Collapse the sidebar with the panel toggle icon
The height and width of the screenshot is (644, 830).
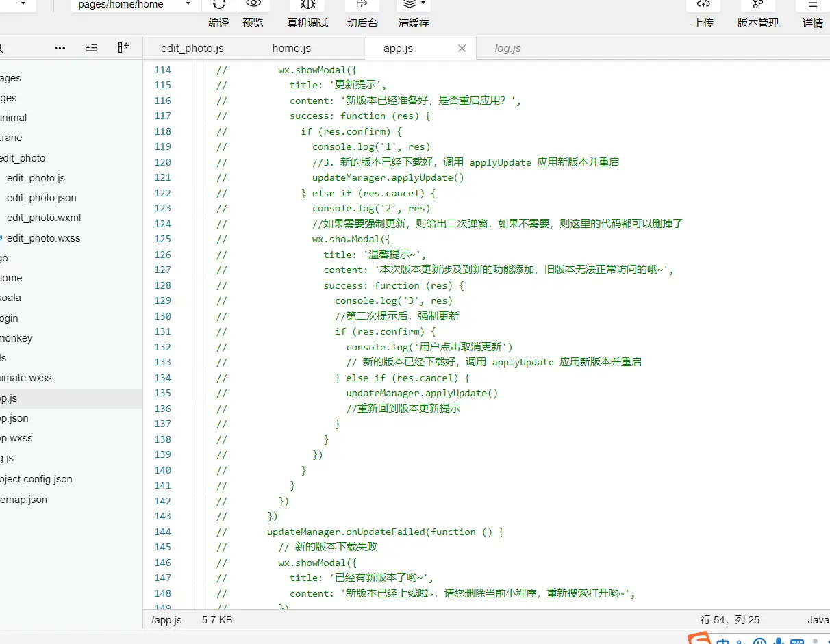click(123, 47)
